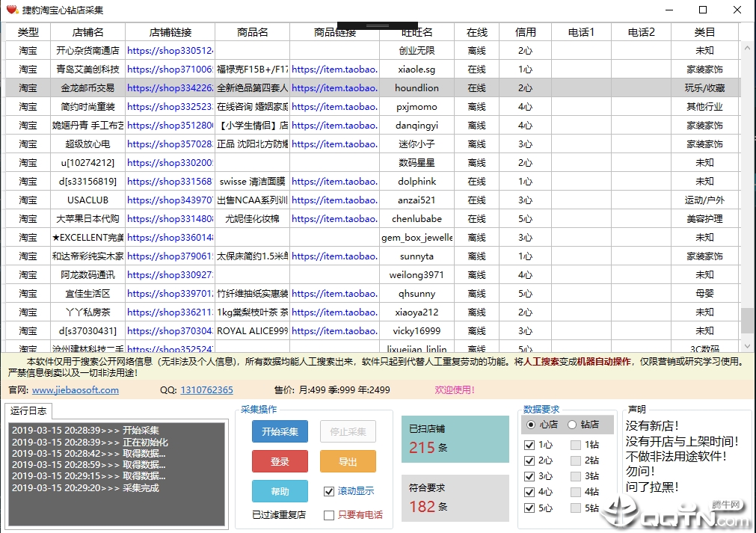Click the red 登录 login button
Screen dimensions: 756x533
(280, 461)
